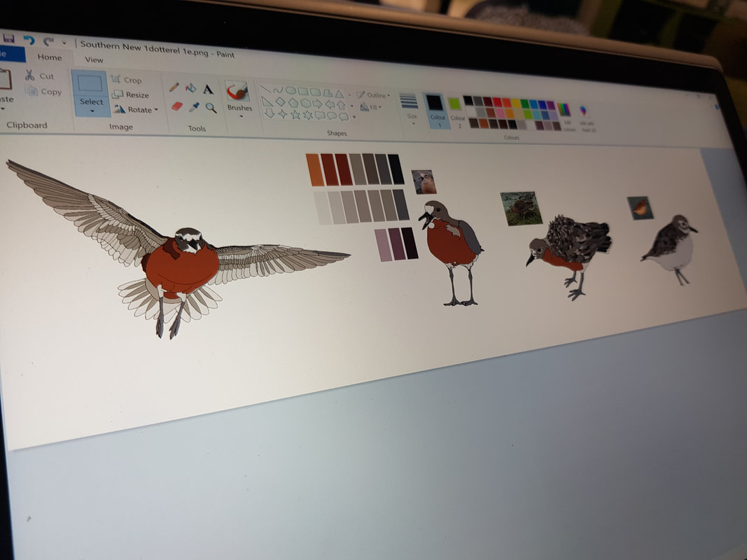Pick the pink palette swatch
The height and width of the screenshot is (560, 747).
[x=501, y=113]
